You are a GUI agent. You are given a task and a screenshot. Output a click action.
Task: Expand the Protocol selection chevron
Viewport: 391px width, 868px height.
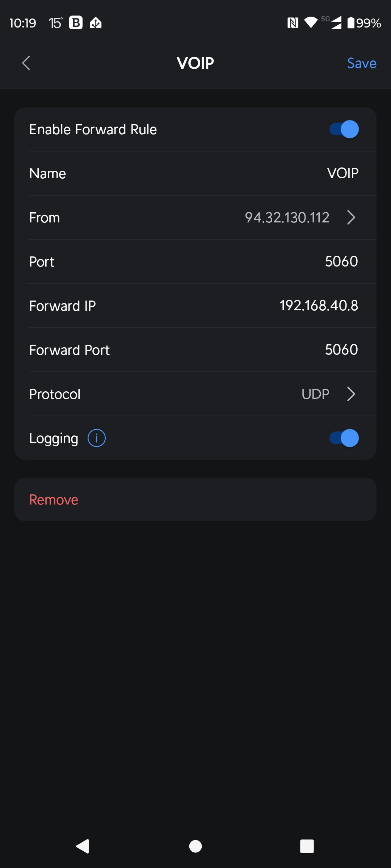coord(351,394)
